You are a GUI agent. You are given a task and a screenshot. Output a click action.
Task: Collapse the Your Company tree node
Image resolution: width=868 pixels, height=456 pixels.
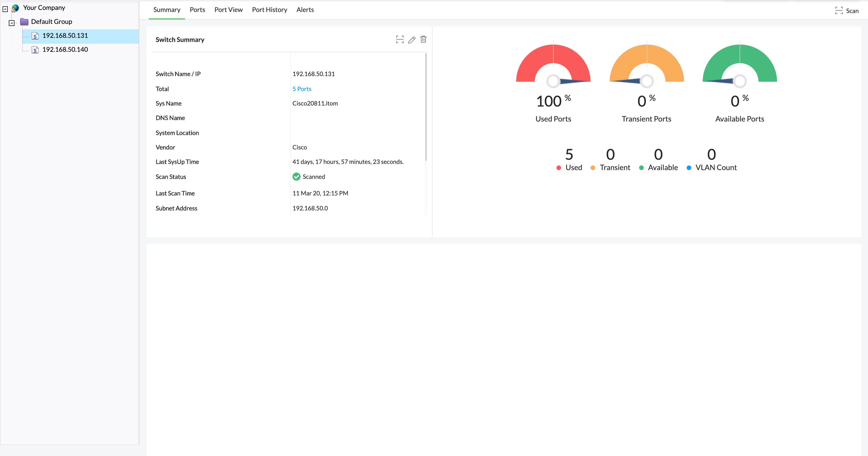(x=5, y=9)
